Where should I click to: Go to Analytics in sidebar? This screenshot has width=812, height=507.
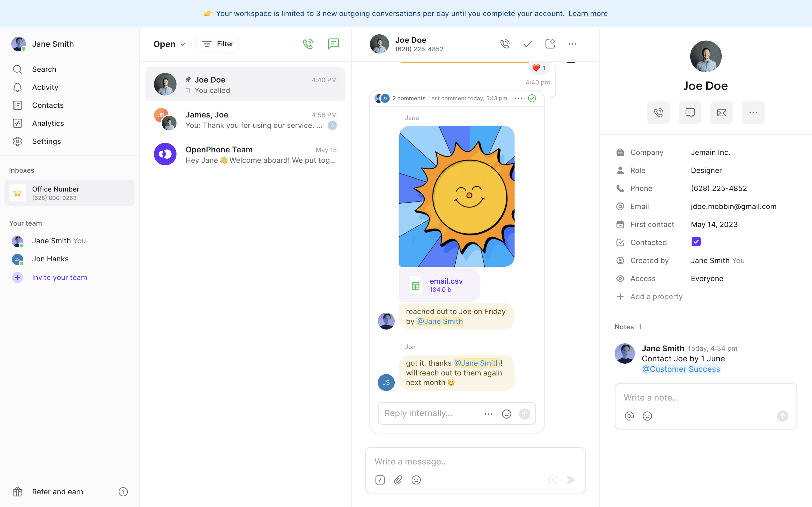tap(48, 123)
